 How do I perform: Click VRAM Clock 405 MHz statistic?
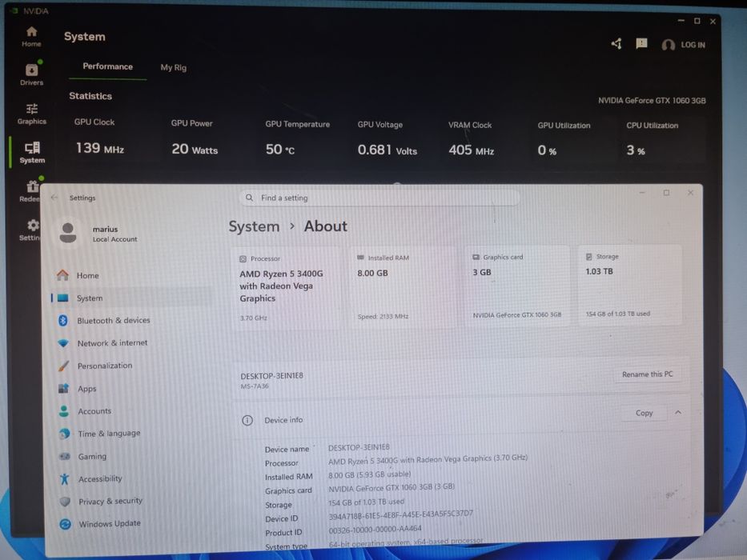pos(471,139)
